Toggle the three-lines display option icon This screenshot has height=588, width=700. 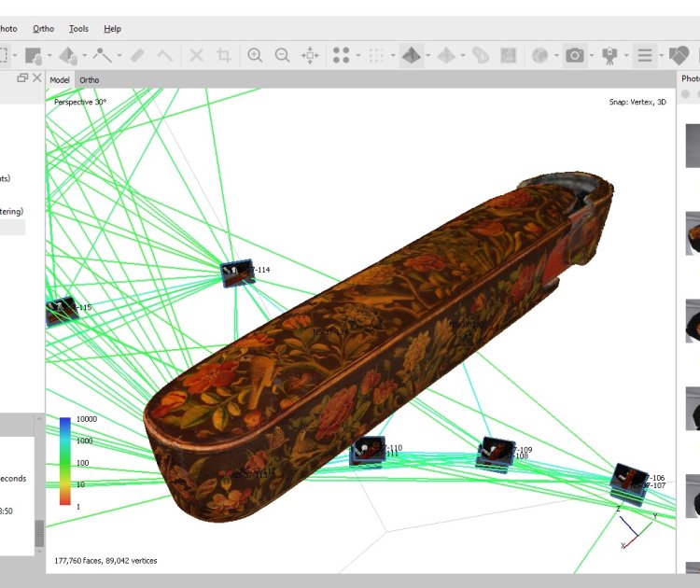click(x=645, y=55)
